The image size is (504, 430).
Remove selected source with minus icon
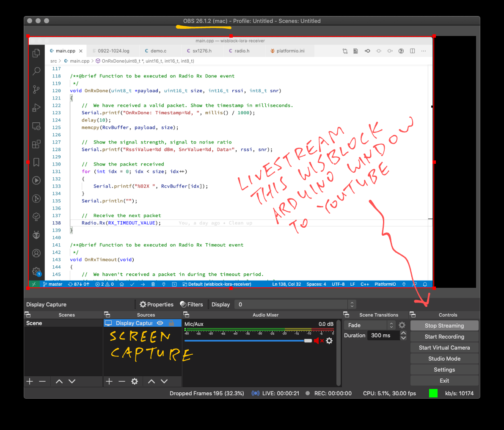122,381
